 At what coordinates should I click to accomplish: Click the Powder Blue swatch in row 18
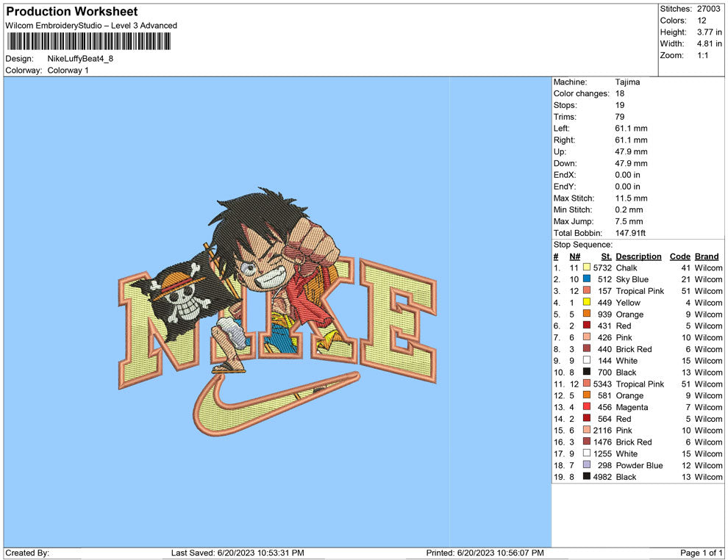point(586,464)
